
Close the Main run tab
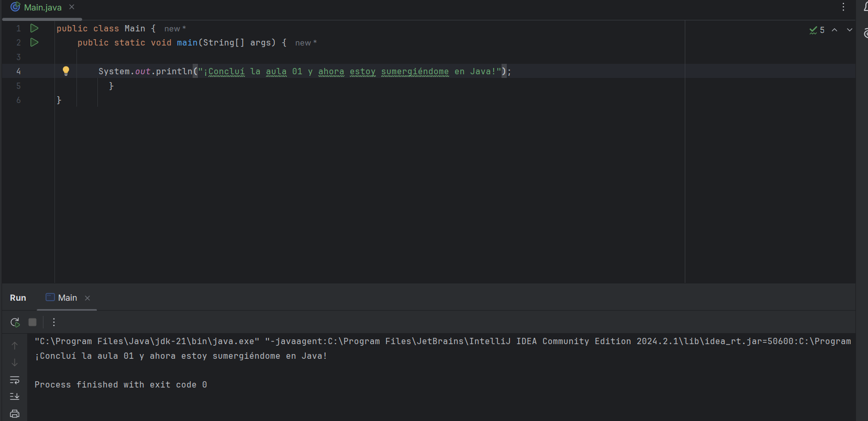click(x=87, y=298)
